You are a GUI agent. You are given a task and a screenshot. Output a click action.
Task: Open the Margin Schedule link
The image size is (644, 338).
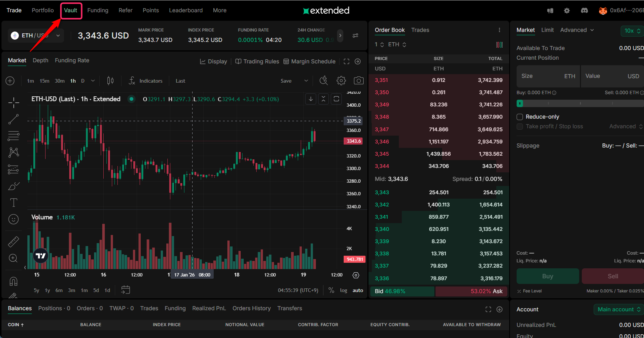(309, 62)
